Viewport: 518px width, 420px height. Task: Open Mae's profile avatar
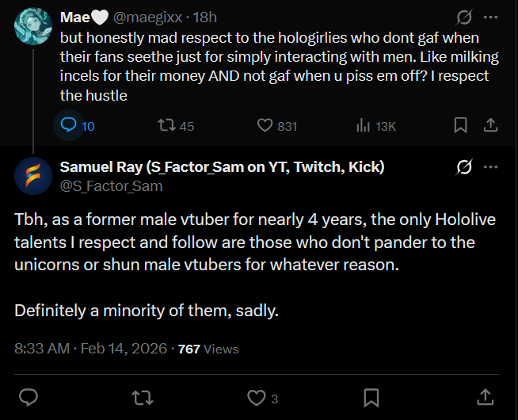point(32,29)
